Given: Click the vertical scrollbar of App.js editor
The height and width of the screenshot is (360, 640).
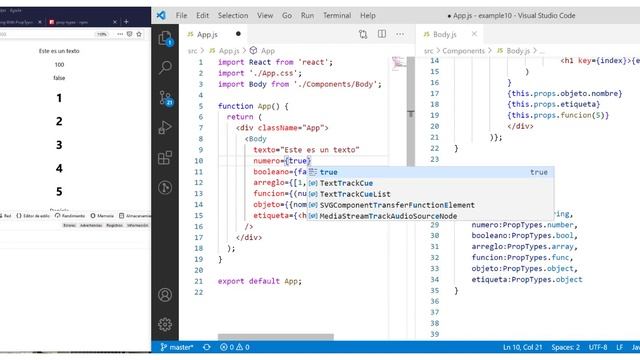Looking at the screenshot, I should point(411,110).
